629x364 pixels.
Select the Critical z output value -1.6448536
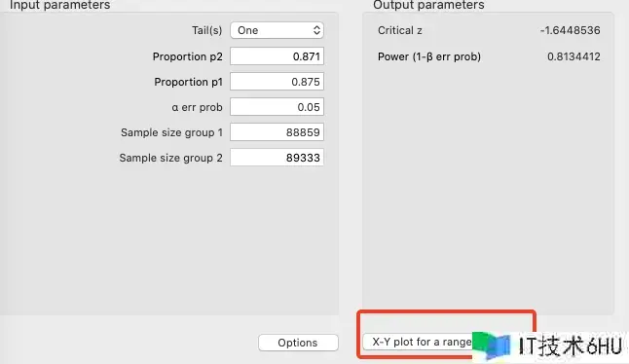click(570, 30)
